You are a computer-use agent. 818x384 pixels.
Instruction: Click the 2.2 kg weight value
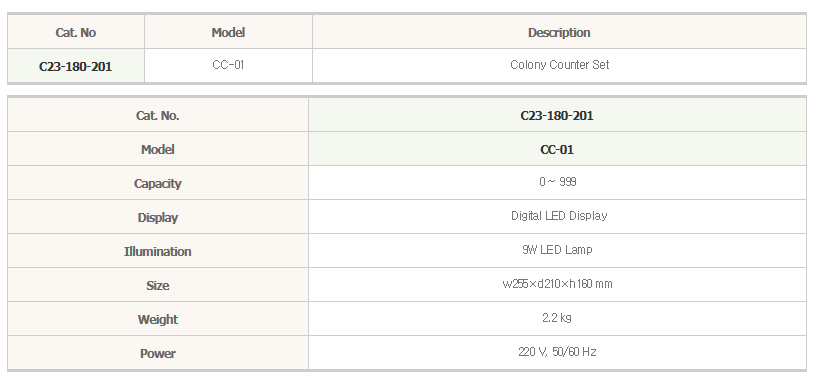point(557,318)
